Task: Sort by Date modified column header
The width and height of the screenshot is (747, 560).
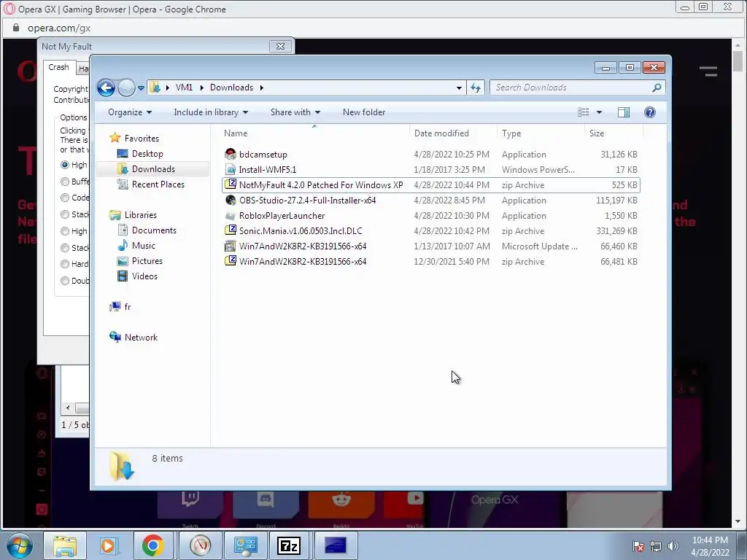Action: 453,133
